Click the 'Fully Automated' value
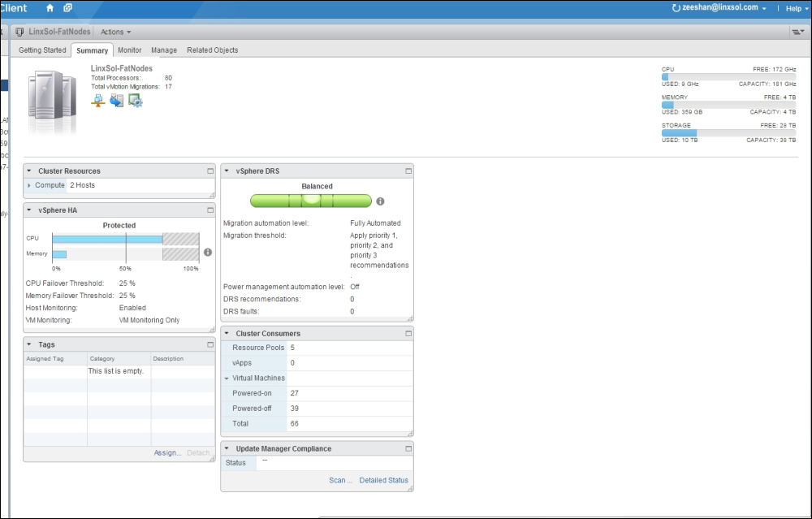The width and height of the screenshot is (812, 519). click(375, 223)
